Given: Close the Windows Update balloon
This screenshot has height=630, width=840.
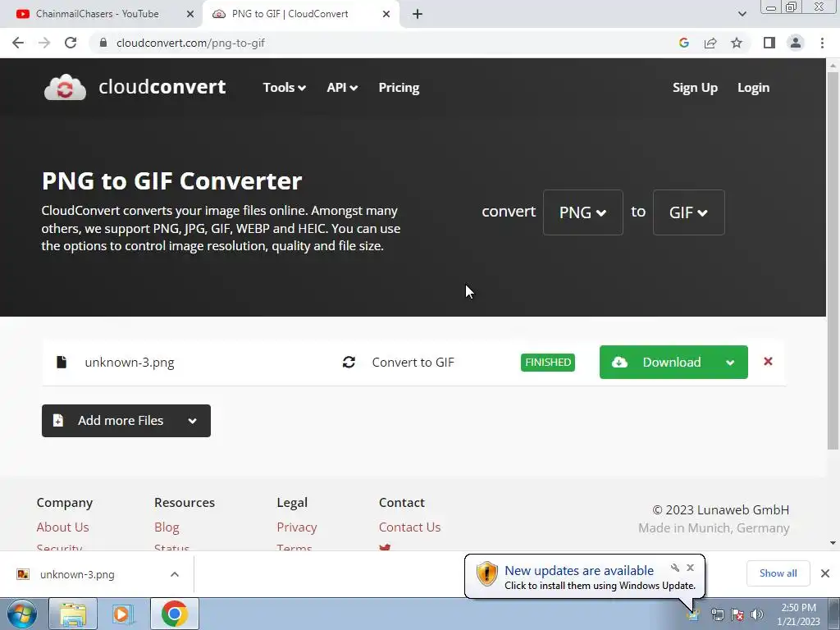Looking at the screenshot, I should point(690,568).
